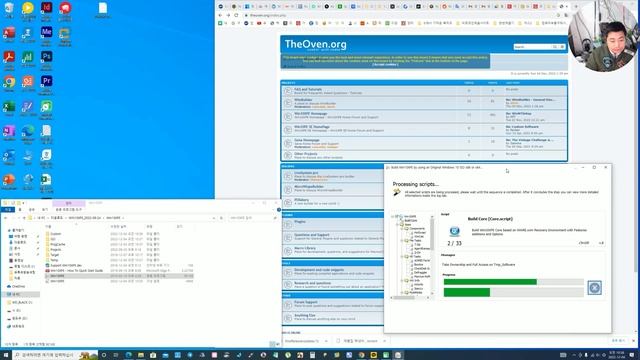The width and height of the screenshot is (640, 360).
Task: Click the Windows taskbar search box
Action: (55, 355)
